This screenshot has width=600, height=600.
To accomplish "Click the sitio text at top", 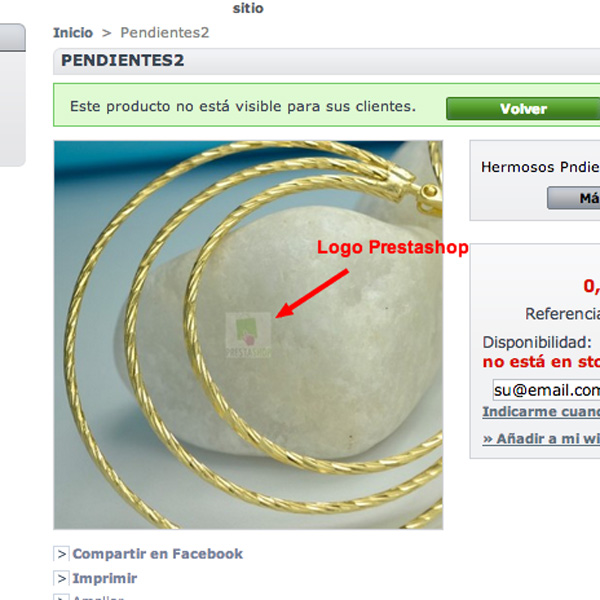I will point(248,8).
